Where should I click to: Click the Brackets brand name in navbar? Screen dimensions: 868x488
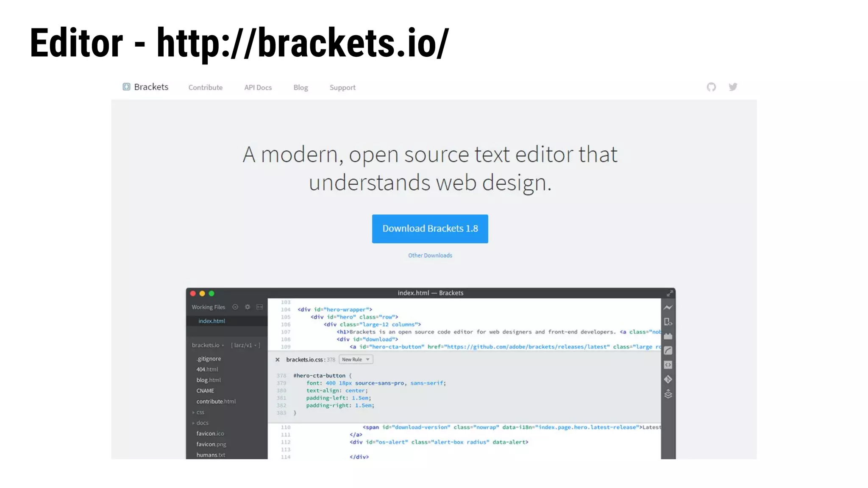[x=151, y=87]
